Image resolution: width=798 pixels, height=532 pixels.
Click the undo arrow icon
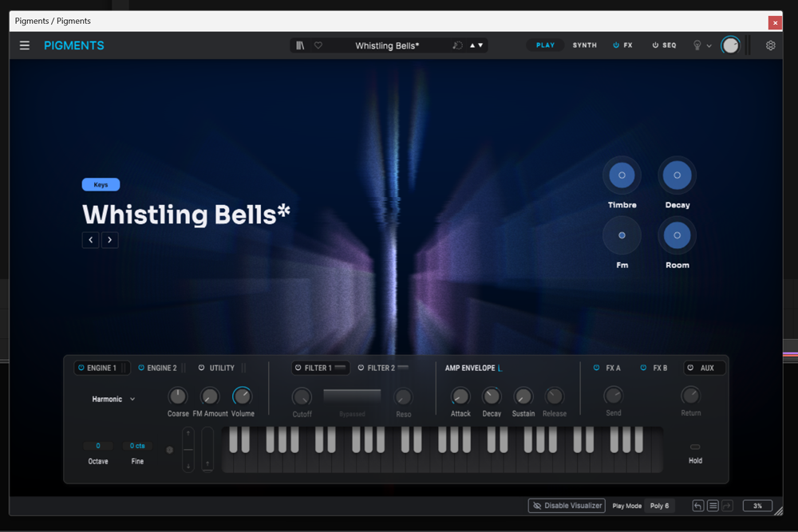click(698, 506)
